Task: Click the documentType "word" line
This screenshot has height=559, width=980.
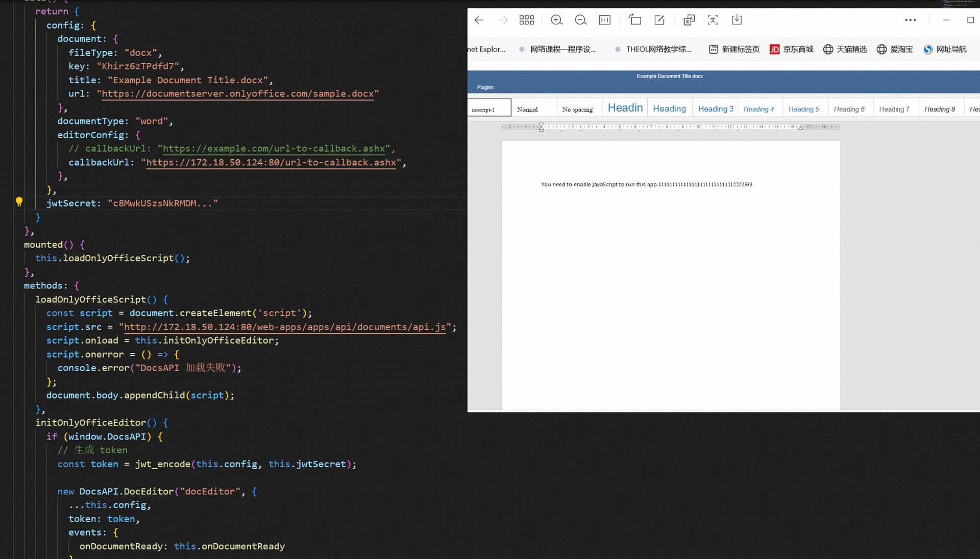Action: pos(115,121)
